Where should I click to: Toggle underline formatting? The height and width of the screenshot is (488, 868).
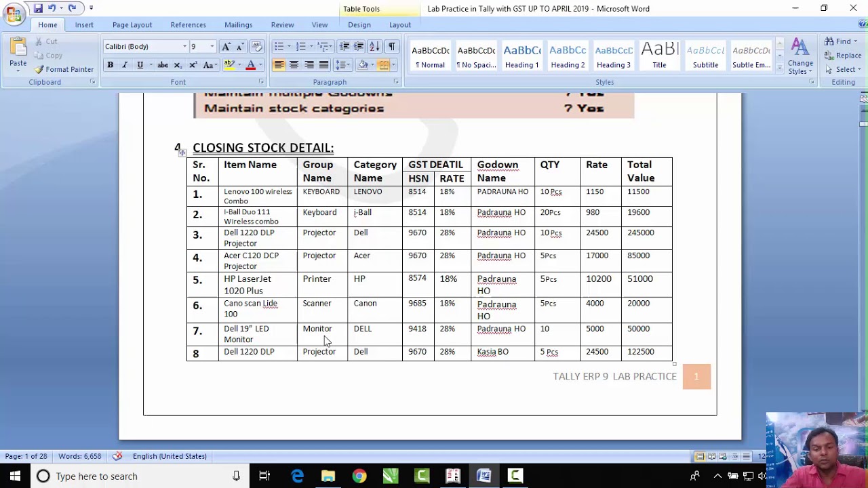coord(140,65)
